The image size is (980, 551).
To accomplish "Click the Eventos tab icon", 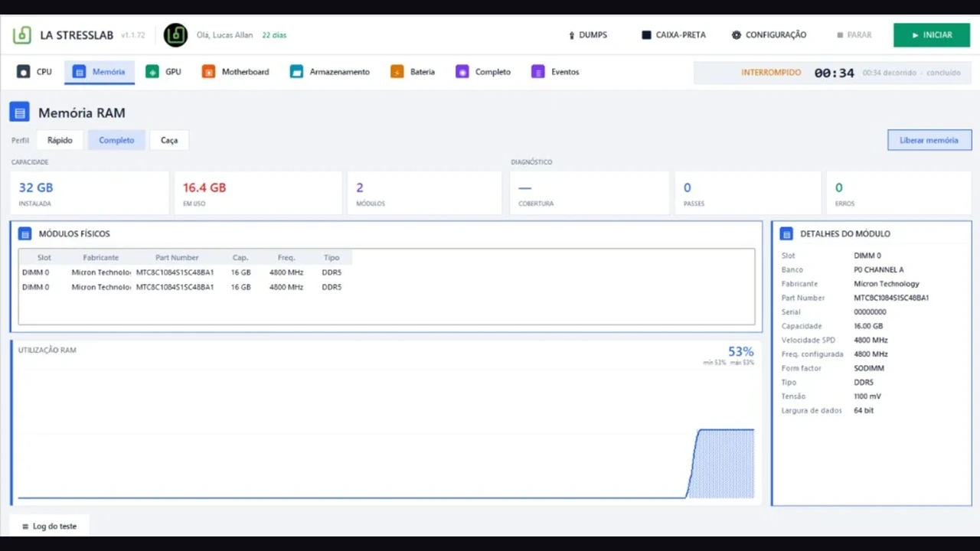I will click(537, 72).
